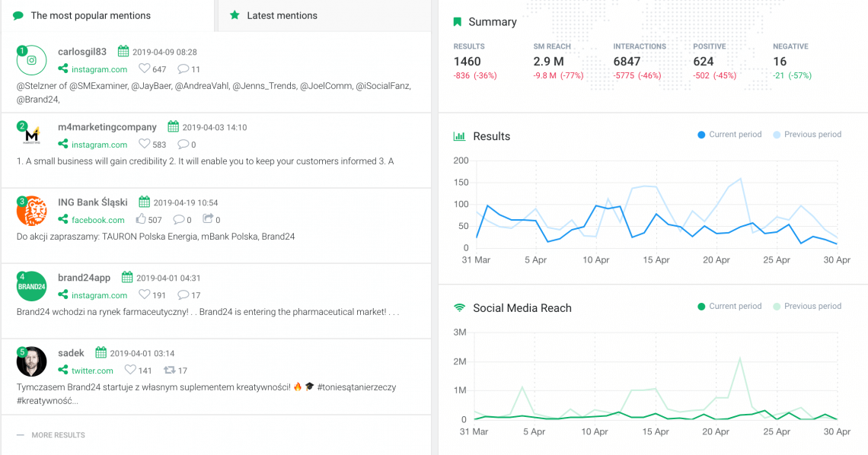This screenshot has height=455, width=868.
Task: Open instagram.com link for carlosgil83
Action: click(99, 69)
